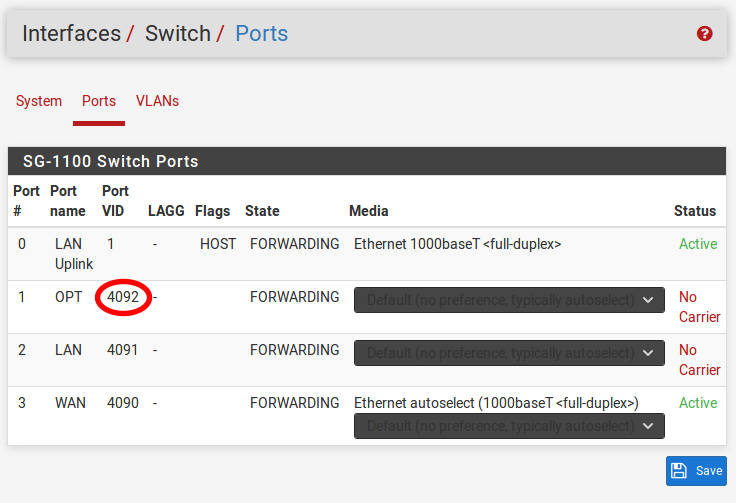Click the Interfaces breadcrumb link
The image size is (736, 503).
[71, 33]
